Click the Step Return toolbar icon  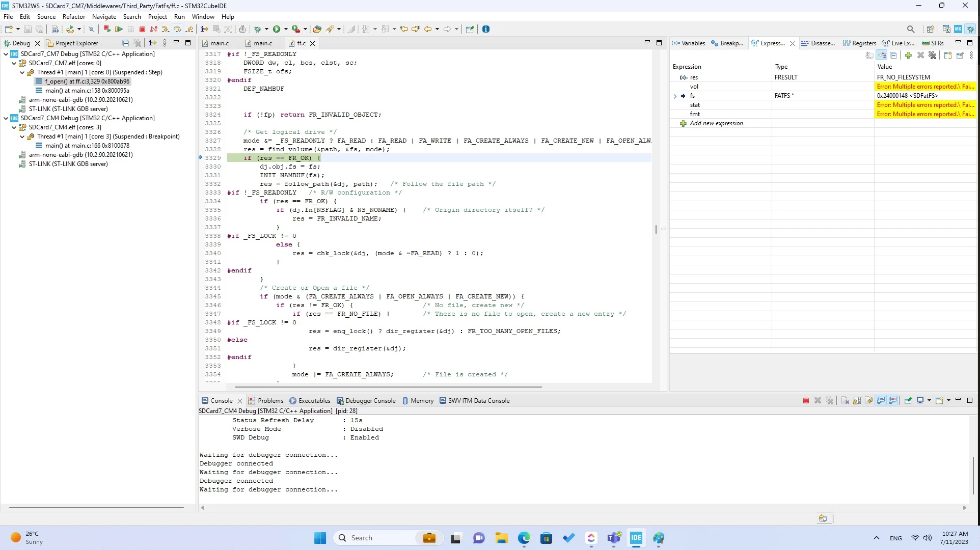point(189,29)
